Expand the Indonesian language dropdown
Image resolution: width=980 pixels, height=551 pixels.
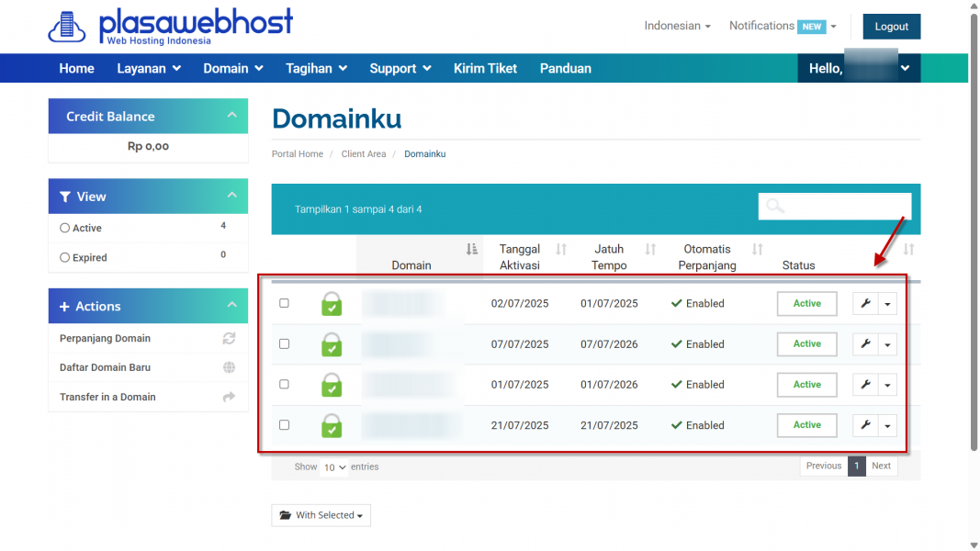click(677, 26)
